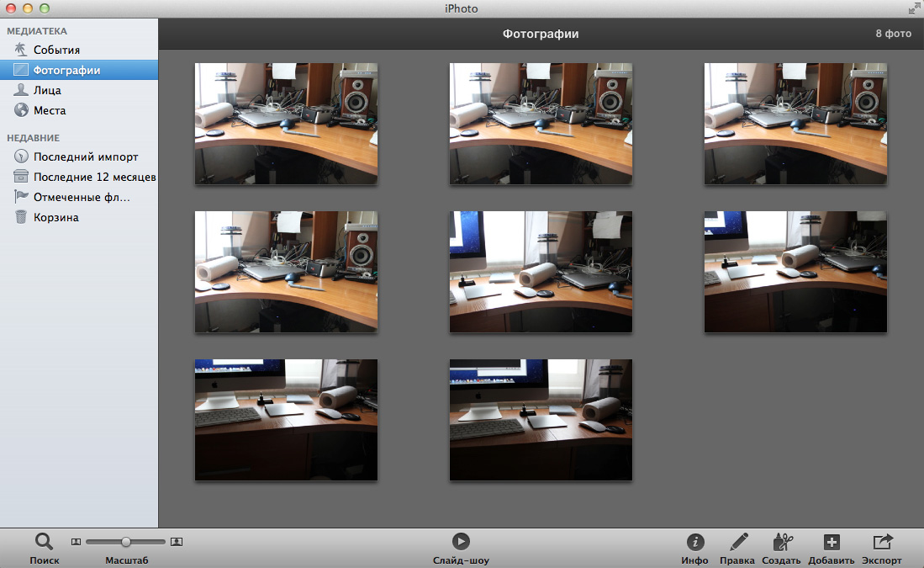Open the flagged photos item
The height and width of the screenshot is (568, 924).
pos(82,198)
